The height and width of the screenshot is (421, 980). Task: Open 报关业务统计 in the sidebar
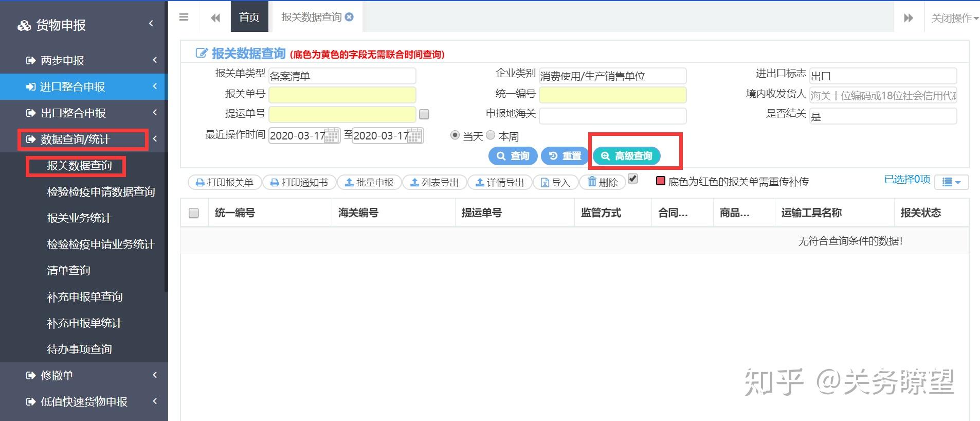[x=79, y=218]
